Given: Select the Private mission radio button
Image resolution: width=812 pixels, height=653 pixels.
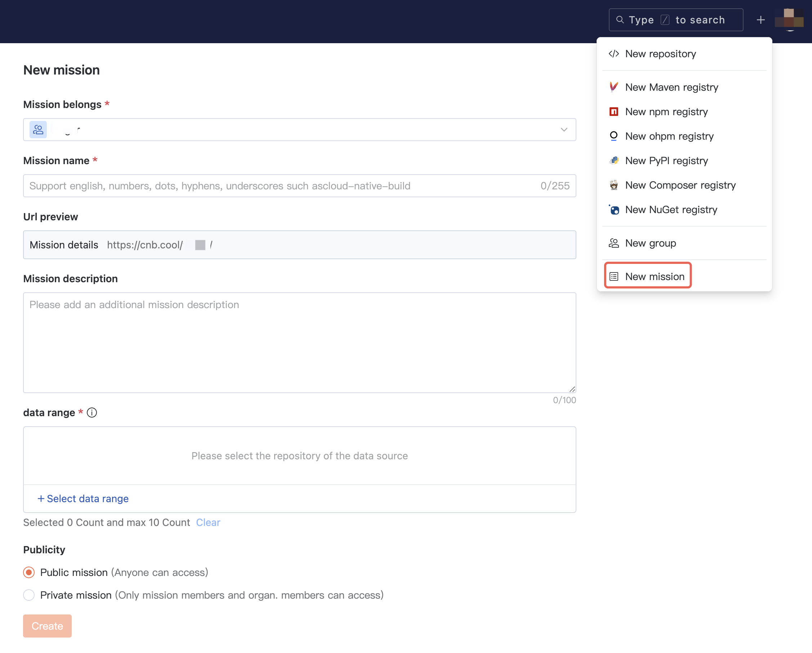Looking at the screenshot, I should [x=29, y=595].
